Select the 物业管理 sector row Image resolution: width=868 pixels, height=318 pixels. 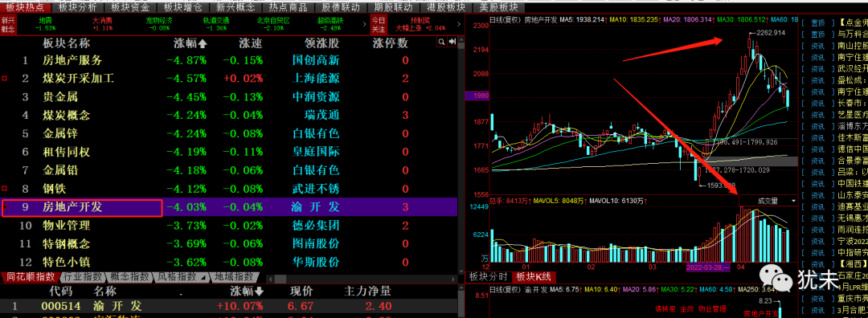coord(229,226)
